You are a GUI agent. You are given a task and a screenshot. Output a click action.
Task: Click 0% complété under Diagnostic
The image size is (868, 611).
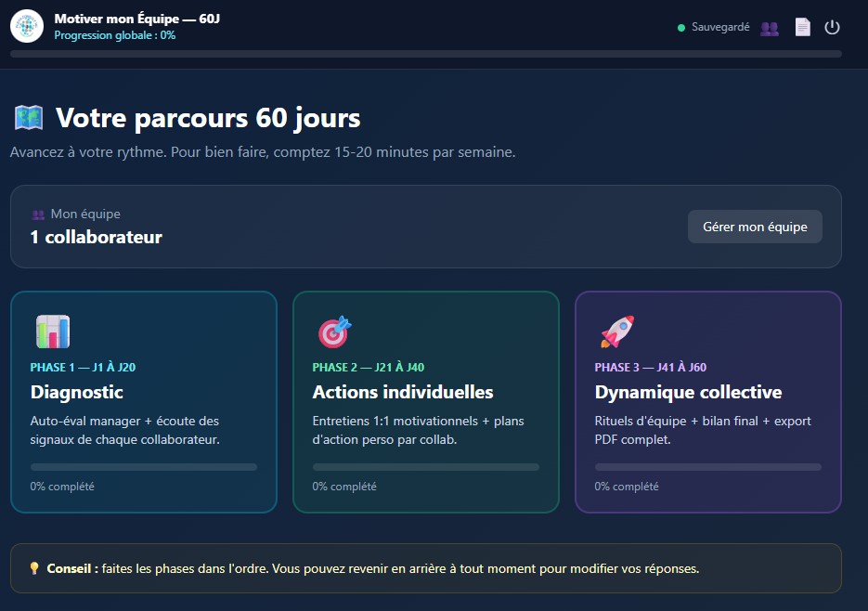coord(62,487)
